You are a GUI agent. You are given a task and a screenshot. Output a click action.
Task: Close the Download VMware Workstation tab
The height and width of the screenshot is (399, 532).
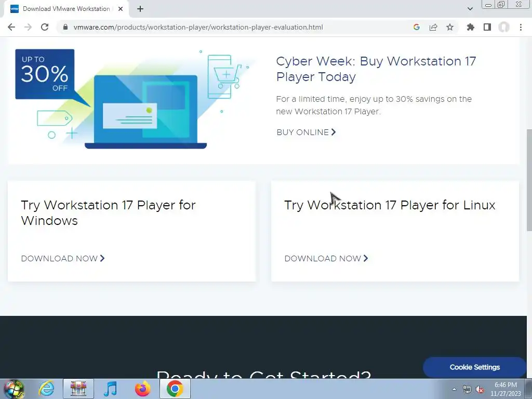(x=121, y=9)
